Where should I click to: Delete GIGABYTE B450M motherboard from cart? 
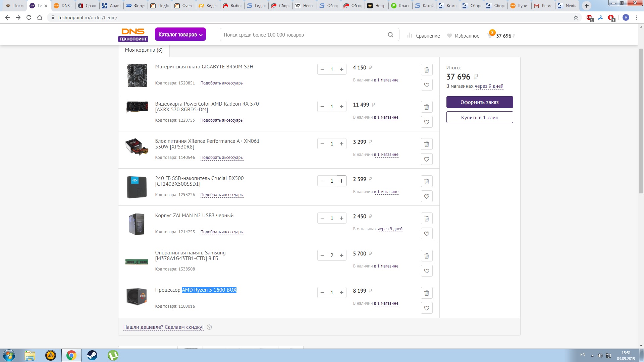(426, 70)
